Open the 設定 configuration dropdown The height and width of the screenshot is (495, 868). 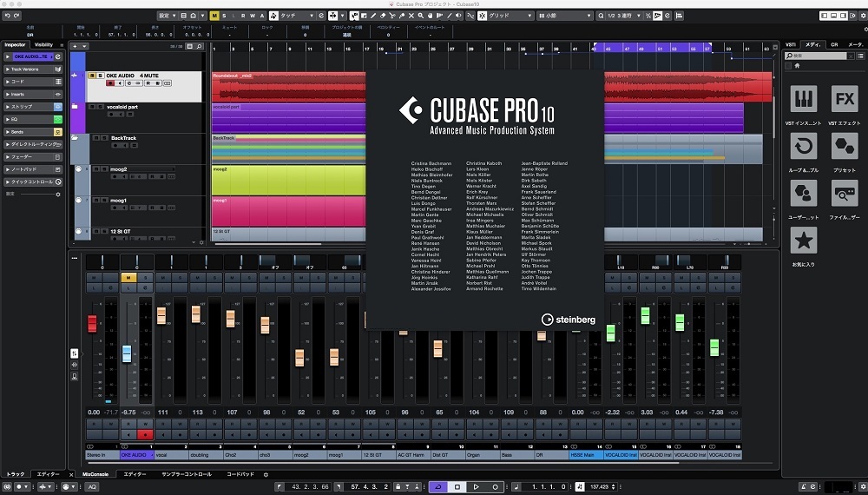167,16
